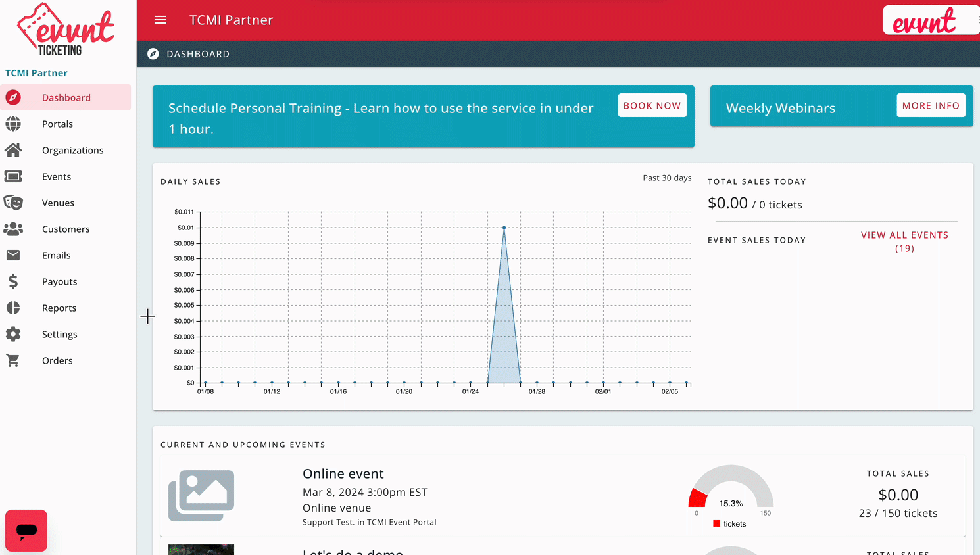980x555 pixels.
Task: Click the $0.00 / 0 tickets total
Action: pos(755,204)
